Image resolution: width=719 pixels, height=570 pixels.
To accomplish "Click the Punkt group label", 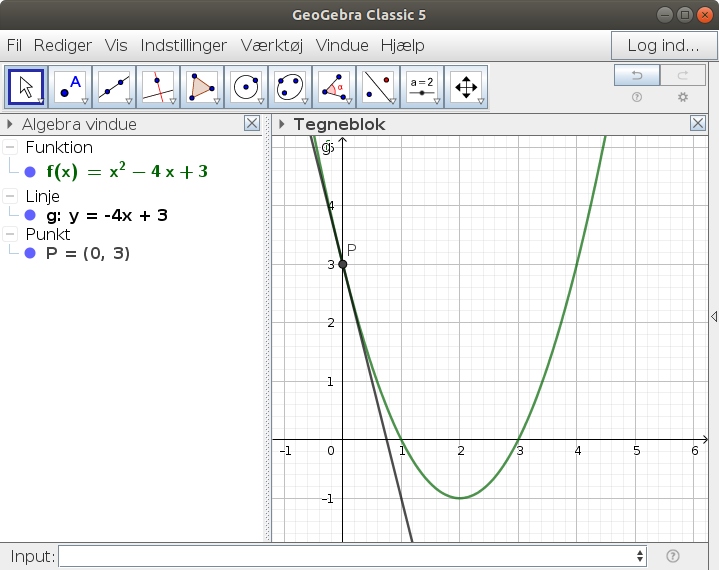I will [x=48, y=234].
